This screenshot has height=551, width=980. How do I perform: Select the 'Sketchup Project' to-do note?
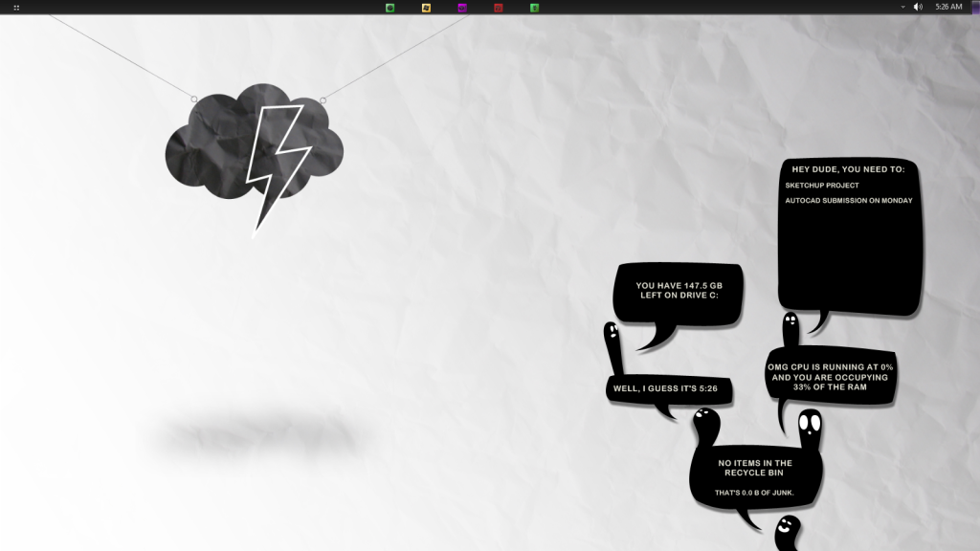(x=821, y=186)
